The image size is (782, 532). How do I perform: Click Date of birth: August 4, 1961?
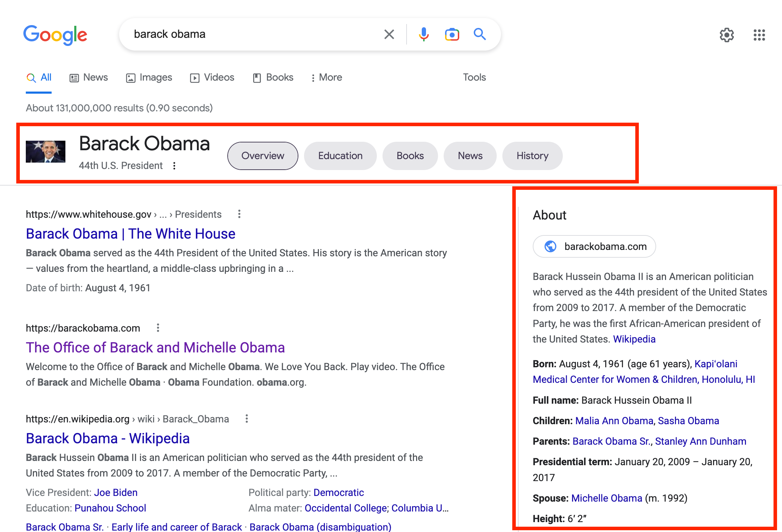[88, 288]
